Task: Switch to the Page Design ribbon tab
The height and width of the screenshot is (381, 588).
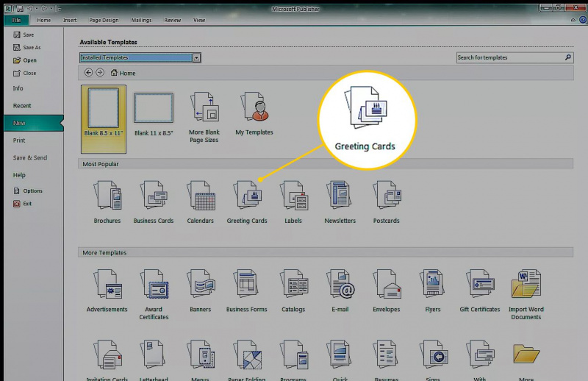Action: click(104, 21)
